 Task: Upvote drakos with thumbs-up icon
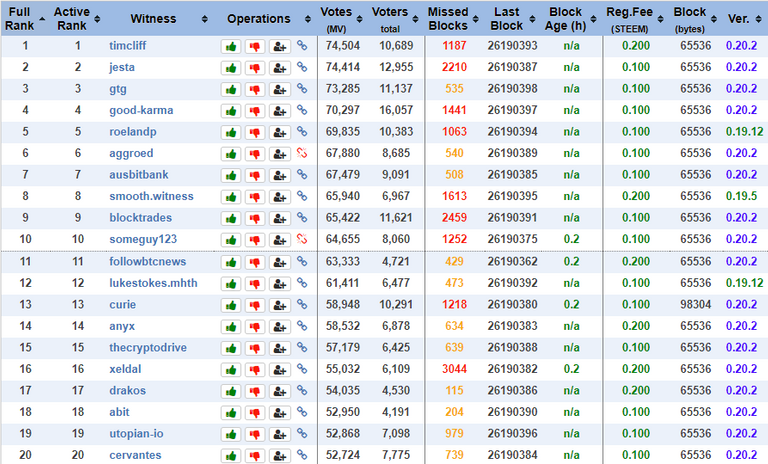pos(231,391)
